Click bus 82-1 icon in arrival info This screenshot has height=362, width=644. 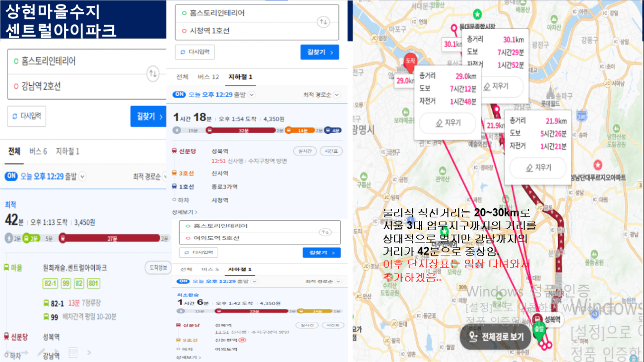click(47, 303)
